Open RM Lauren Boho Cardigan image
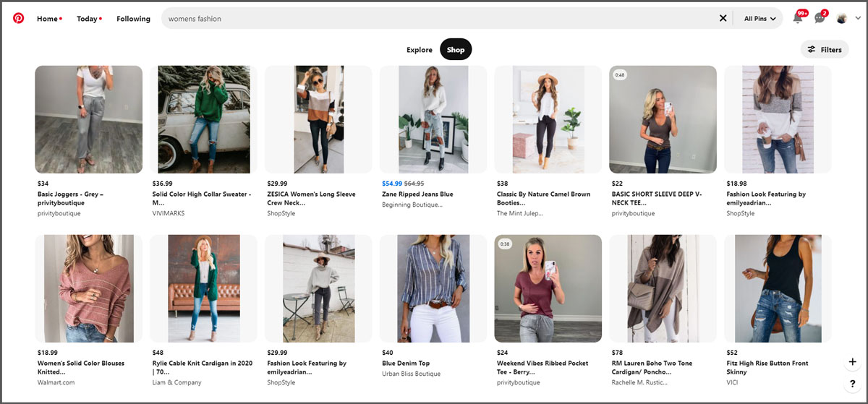868x404 pixels. (x=663, y=288)
